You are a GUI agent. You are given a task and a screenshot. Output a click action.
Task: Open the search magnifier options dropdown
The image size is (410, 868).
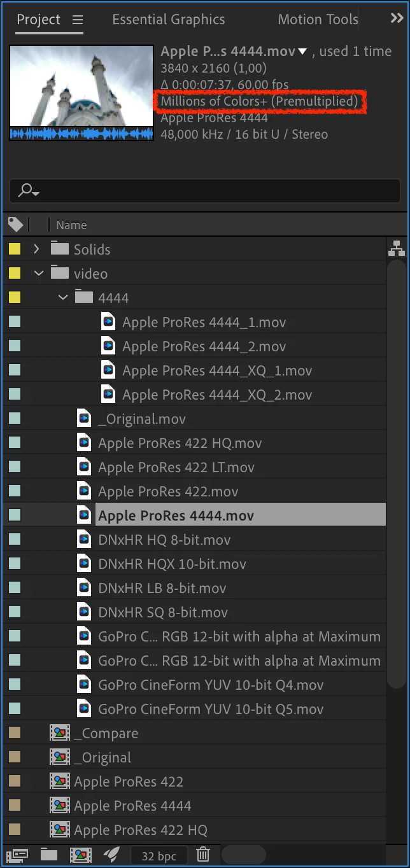tap(29, 190)
